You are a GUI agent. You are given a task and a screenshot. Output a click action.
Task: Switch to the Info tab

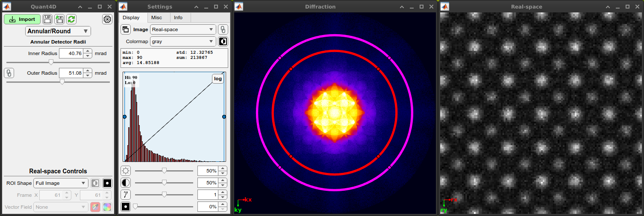pos(178,18)
